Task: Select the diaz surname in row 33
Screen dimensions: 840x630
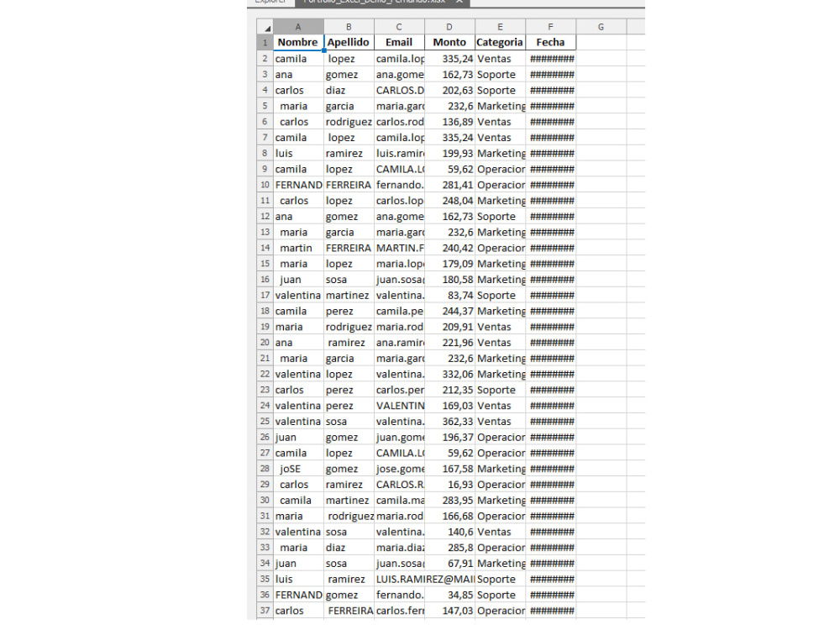Action: [349, 548]
